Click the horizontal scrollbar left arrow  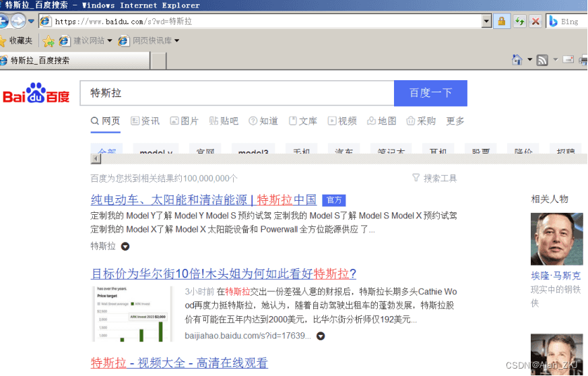coord(96,159)
